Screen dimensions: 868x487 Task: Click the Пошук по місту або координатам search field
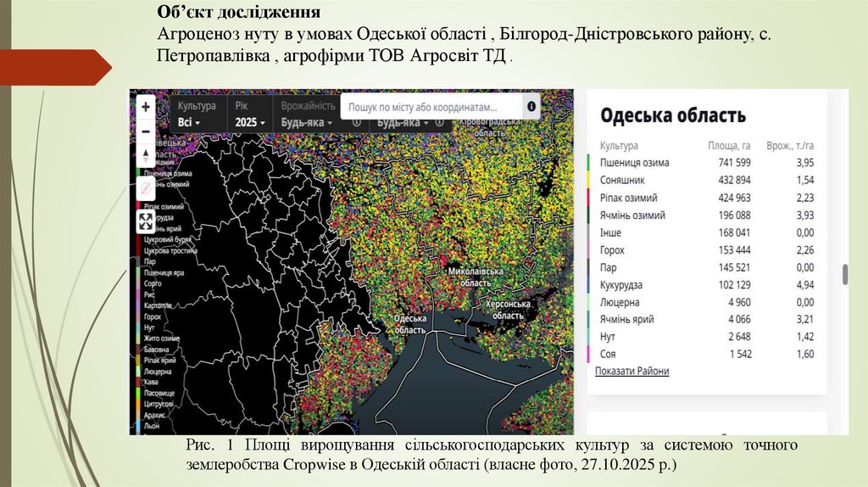point(431,107)
